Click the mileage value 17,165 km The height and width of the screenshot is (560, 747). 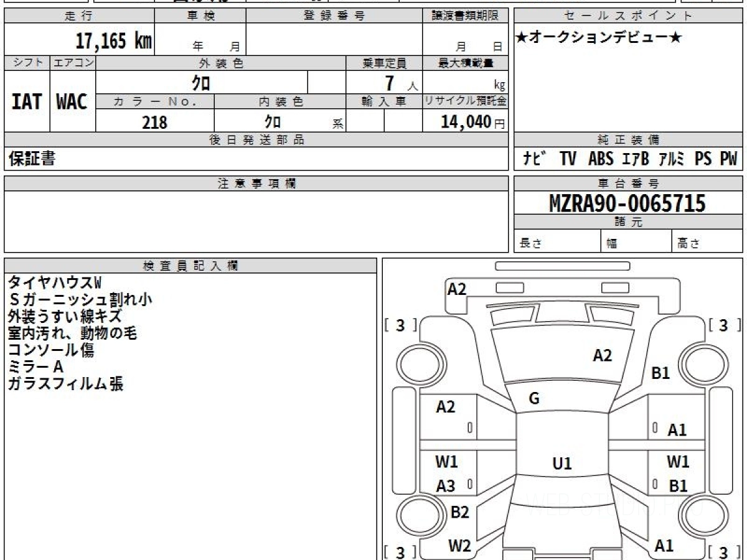pos(113,41)
